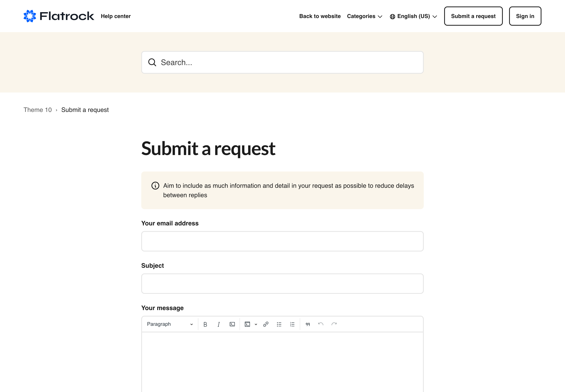The height and width of the screenshot is (392, 565).
Task: Click the undo arrow in the editor toolbar
Action: click(x=321, y=324)
